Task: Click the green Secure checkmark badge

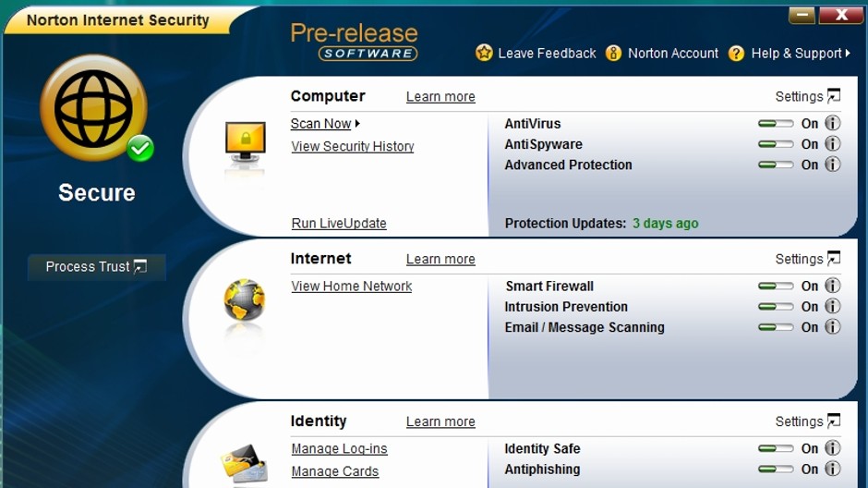Action: tap(140, 149)
